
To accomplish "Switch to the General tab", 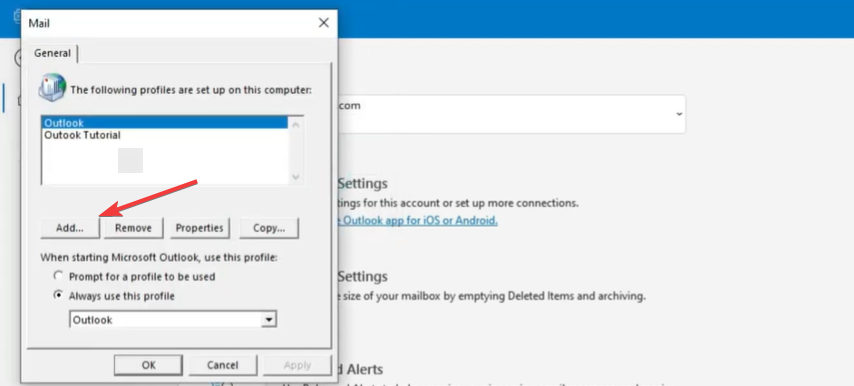I will (x=52, y=53).
